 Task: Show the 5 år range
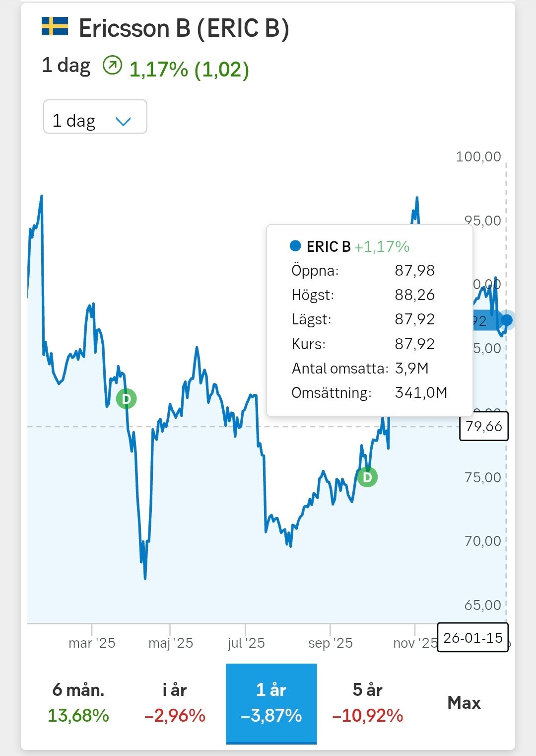[367, 702]
